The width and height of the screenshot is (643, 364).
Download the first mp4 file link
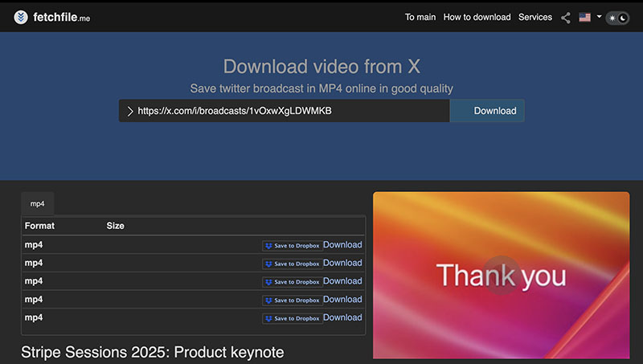point(342,245)
